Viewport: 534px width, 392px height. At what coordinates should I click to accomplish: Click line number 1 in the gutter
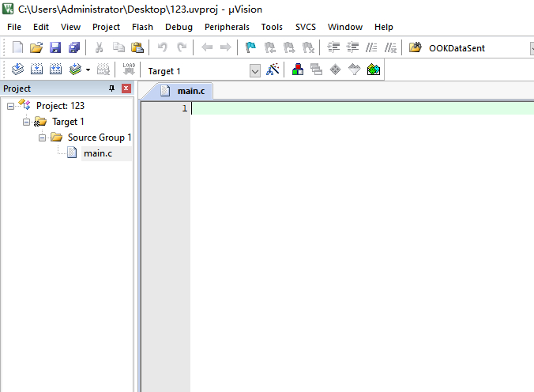point(185,108)
